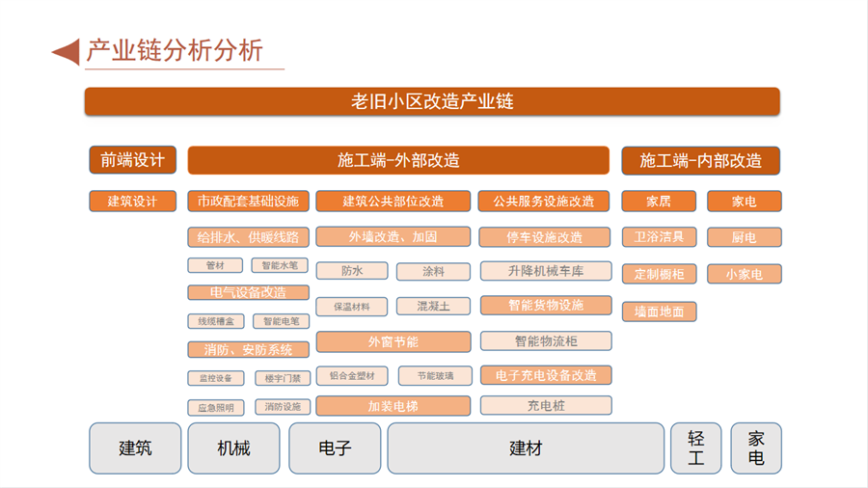The width and height of the screenshot is (868, 488).
Task: Select the 厨电 box
Action: pyautogui.click(x=745, y=237)
